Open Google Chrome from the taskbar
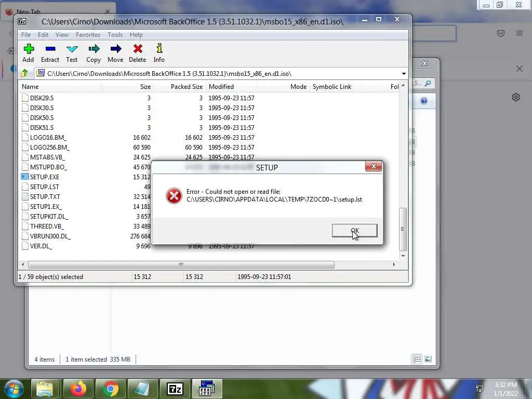 [x=110, y=389]
